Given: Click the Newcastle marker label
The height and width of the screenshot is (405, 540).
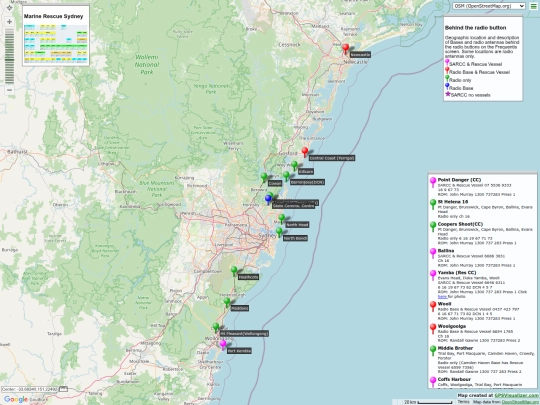Looking at the screenshot, I should [360, 55].
